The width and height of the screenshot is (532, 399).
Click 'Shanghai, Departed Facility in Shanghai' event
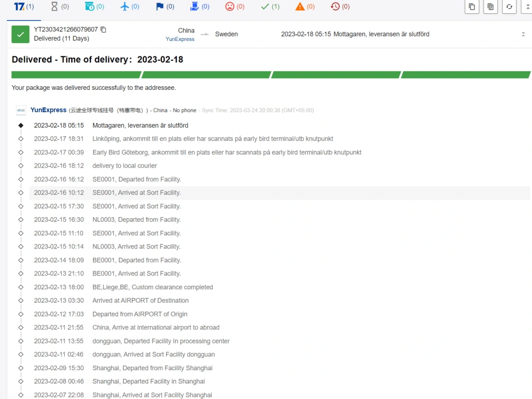click(x=148, y=381)
